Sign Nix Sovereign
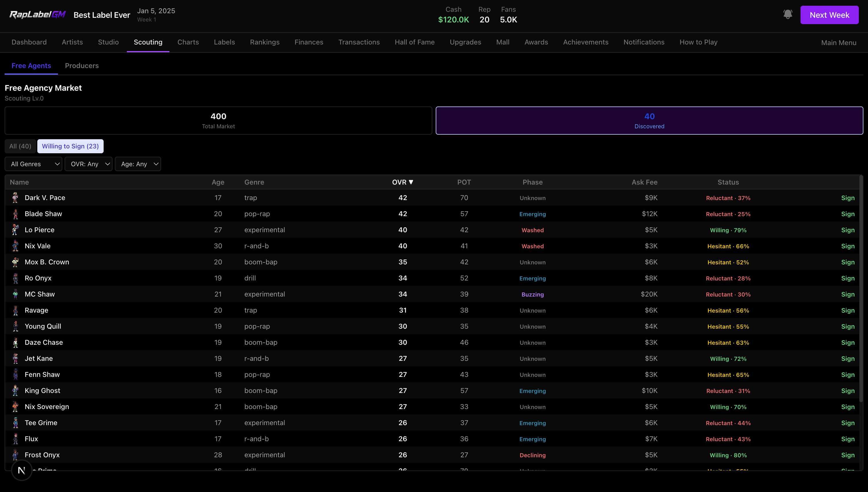 point(847,406)
